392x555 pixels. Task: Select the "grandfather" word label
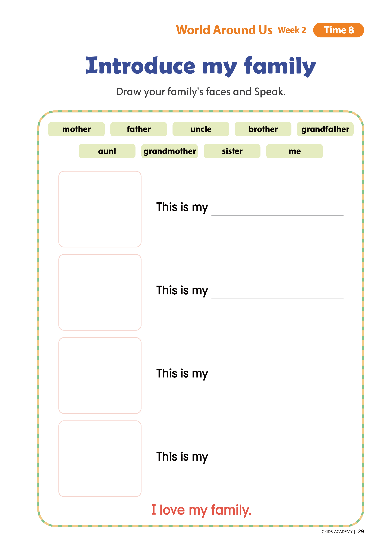(x=325, y=129)
